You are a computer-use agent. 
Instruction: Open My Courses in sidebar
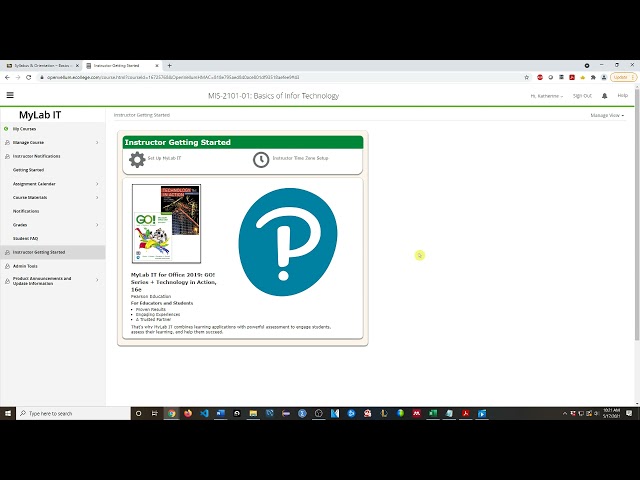[x=24, y=129]
